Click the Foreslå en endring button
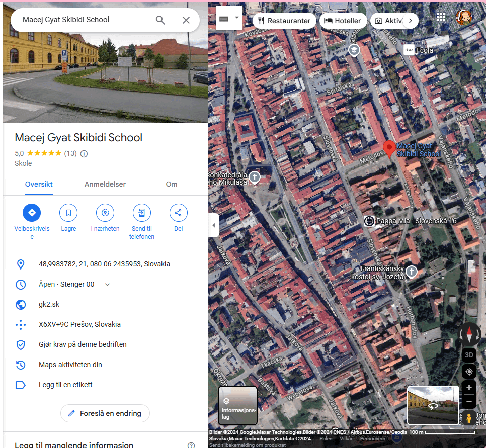This screenshot has height=448, width=486. coord(105,413)
